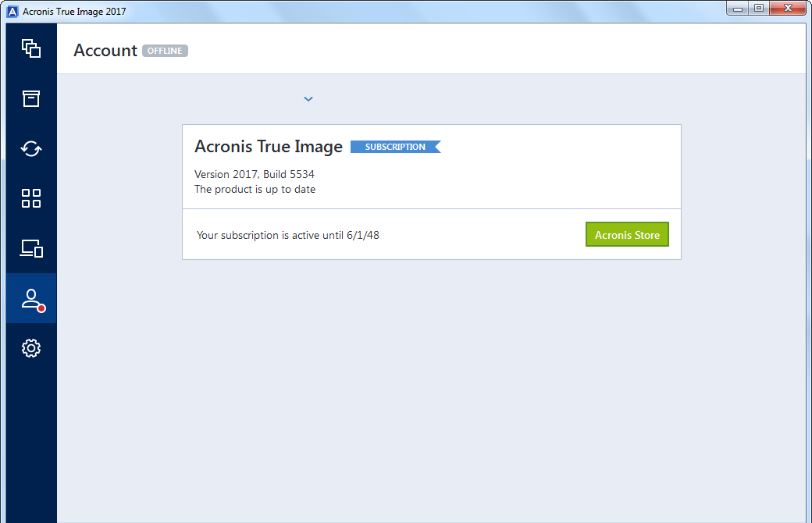The image size is (812, 523).
Task: Open the Acronis Store button
Action: pyautogui.click(x=627, y=235)
